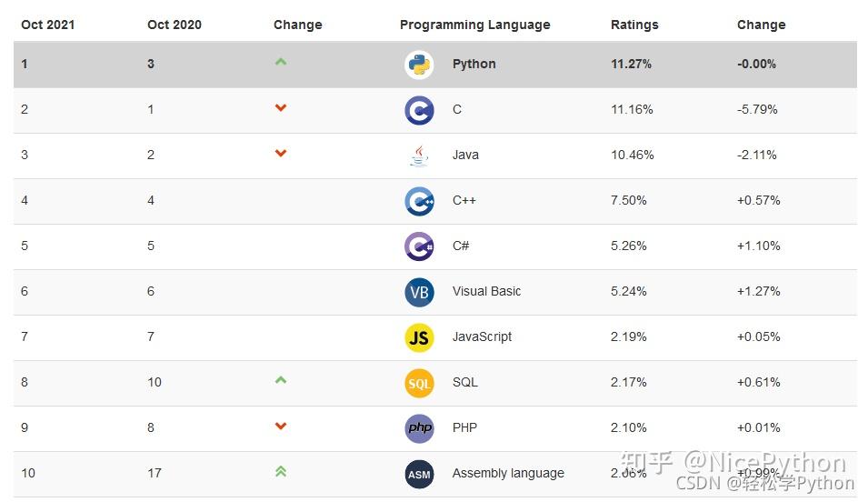Click the C language logo icon
868x502 pixels.
(419, 110)
